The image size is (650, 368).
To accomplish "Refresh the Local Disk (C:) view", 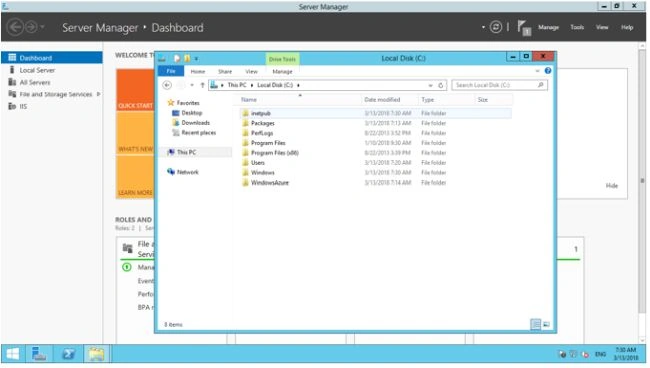I will click(441, 85).
